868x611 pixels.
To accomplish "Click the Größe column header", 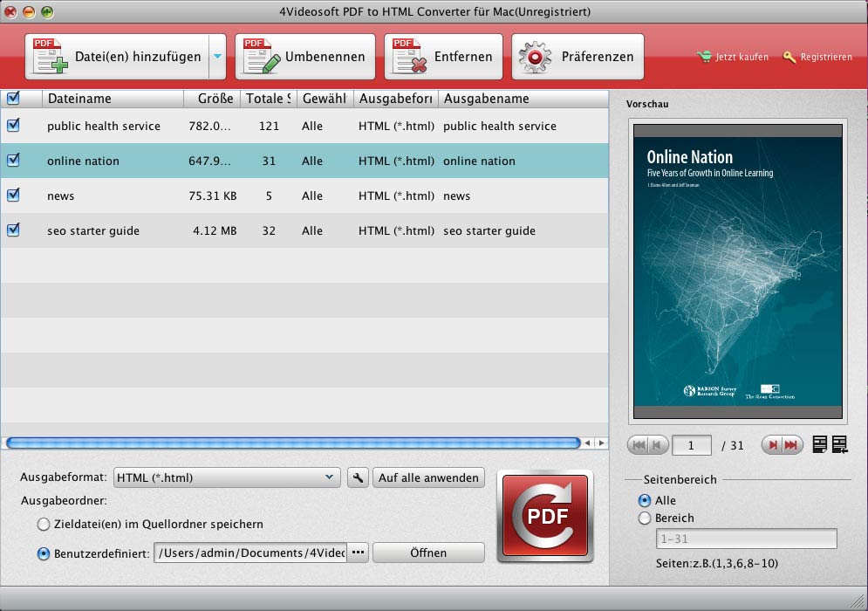I will 209,99.
